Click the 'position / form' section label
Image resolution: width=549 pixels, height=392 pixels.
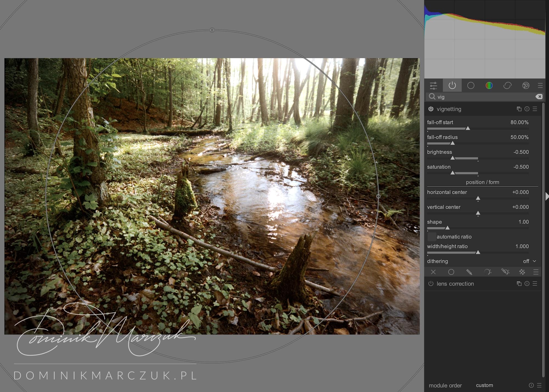click(482, 182)
